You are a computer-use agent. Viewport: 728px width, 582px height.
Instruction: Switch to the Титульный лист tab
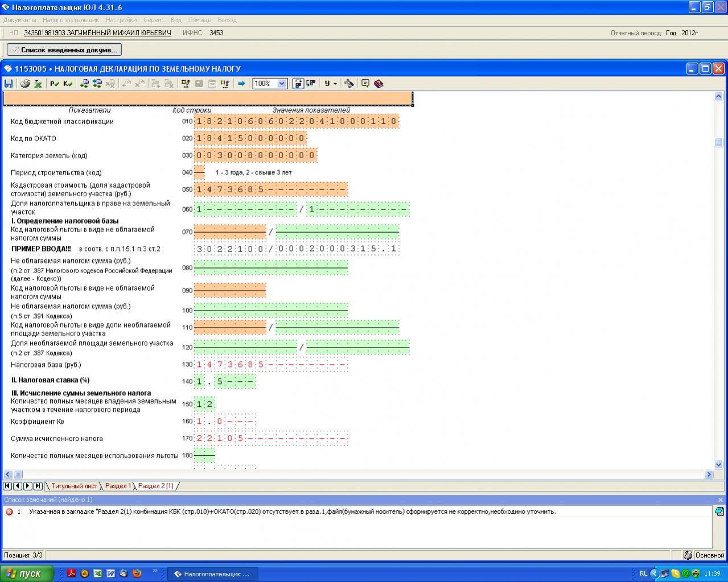(74, 486)
